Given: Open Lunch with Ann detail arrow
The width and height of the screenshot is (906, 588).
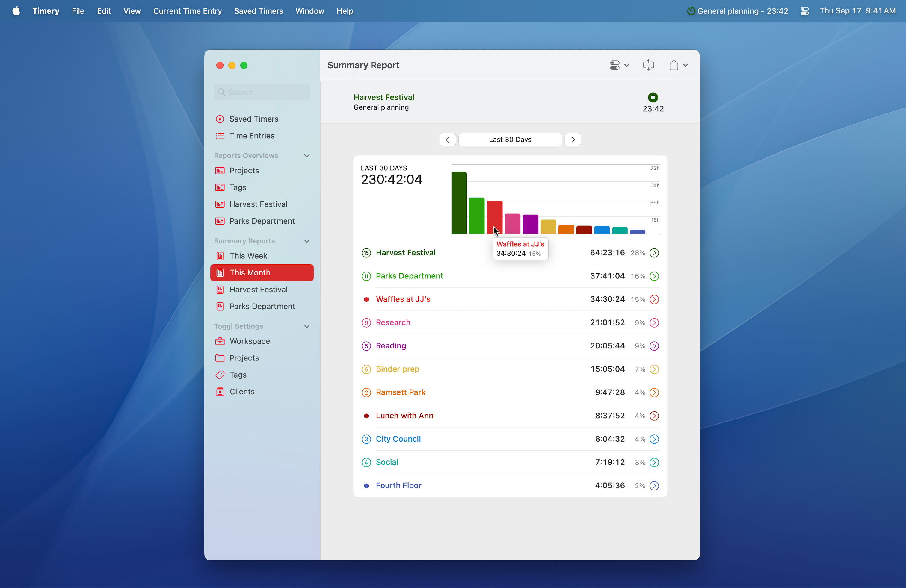Looking at the screenshot, I should [x=654, y=416].
